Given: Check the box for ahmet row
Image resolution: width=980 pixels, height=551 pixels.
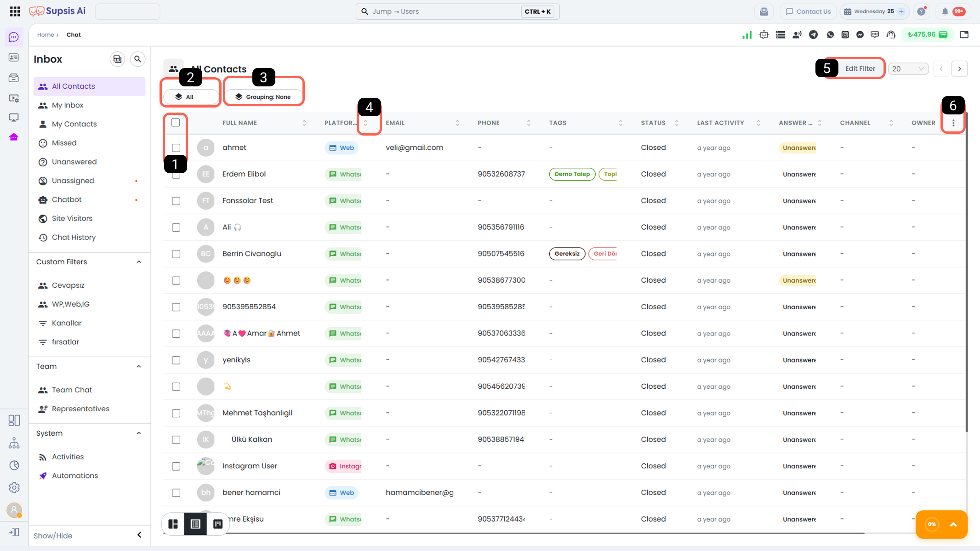Looking at the screenshot, I should 176,148.
